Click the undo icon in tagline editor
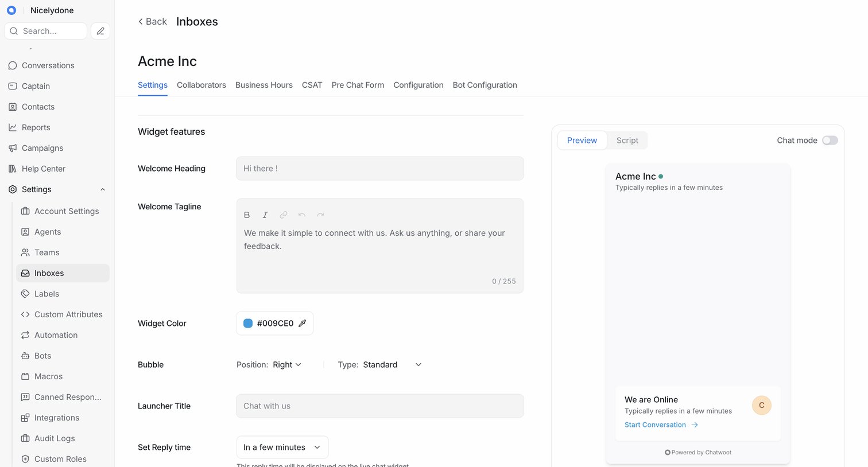 point(302,215)
